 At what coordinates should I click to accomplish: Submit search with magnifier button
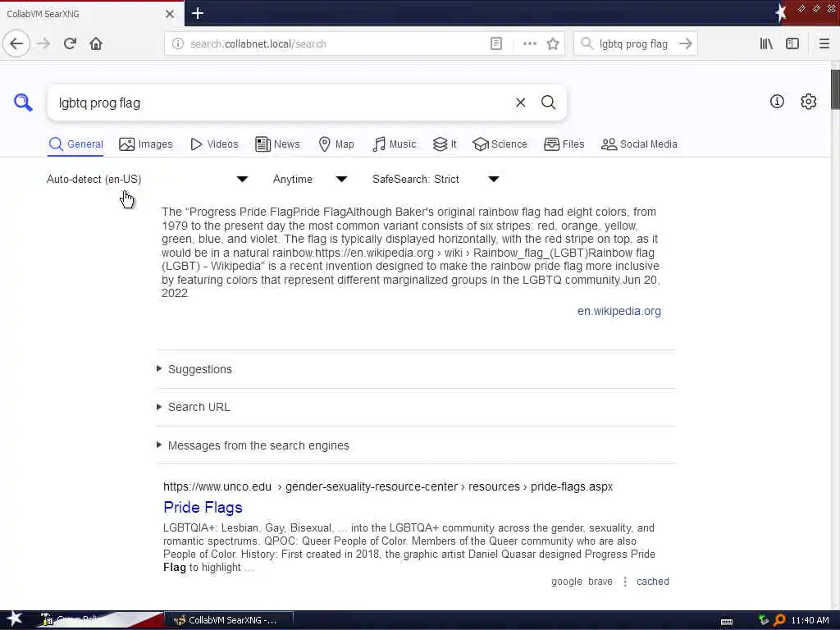coord(548,103)
